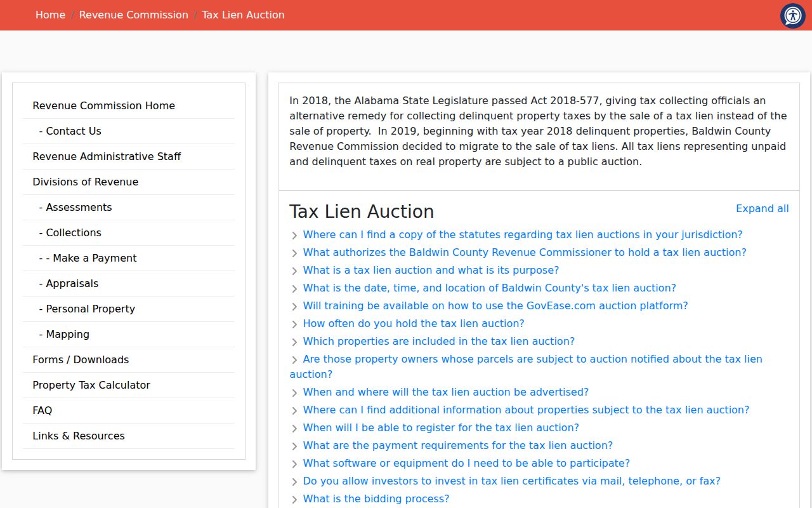This screenshot has height=508, width=812.
Task: Expand 'When and where advertised' question
Action: [x=446, y=392]
